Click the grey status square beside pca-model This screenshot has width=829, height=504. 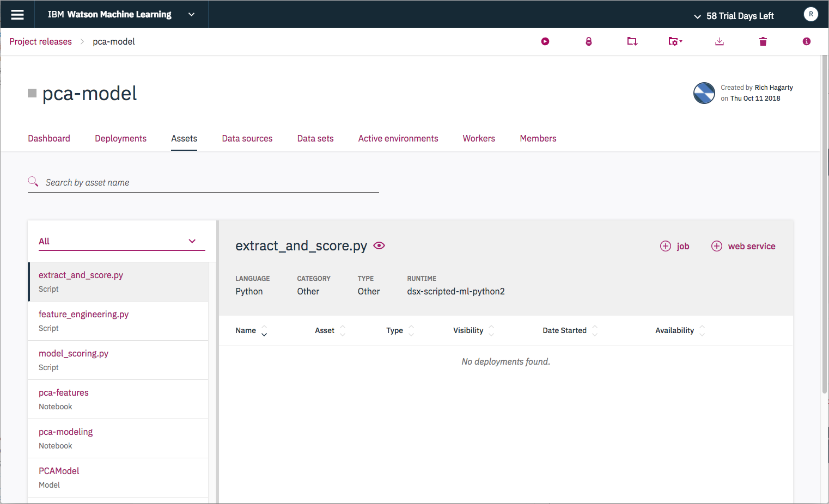coord(32,93)
